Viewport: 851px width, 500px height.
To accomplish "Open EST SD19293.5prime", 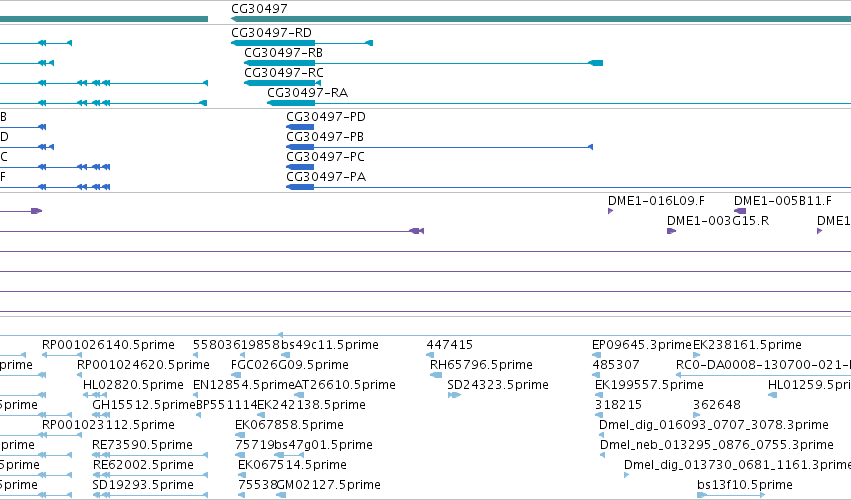I will 143,485.
